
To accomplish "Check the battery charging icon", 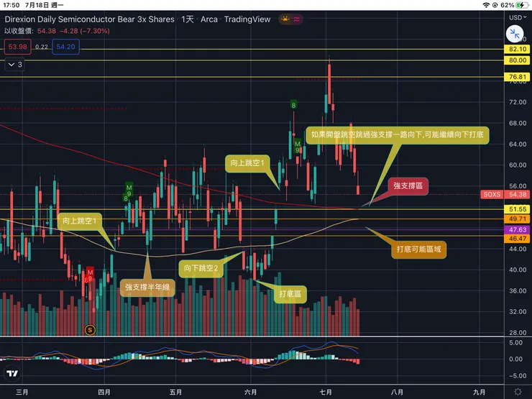I will click(521, 5).
